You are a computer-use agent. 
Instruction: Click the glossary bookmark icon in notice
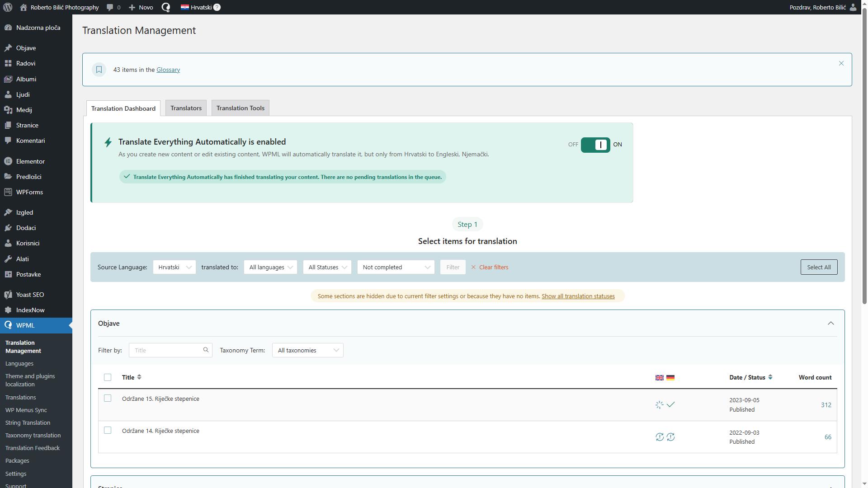coord(99,70)
